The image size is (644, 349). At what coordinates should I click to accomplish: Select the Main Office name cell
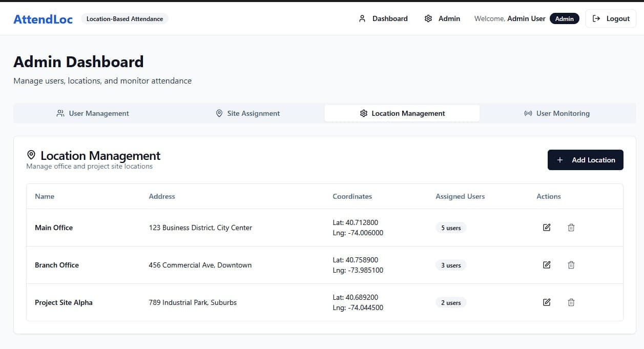pos(54,228)
